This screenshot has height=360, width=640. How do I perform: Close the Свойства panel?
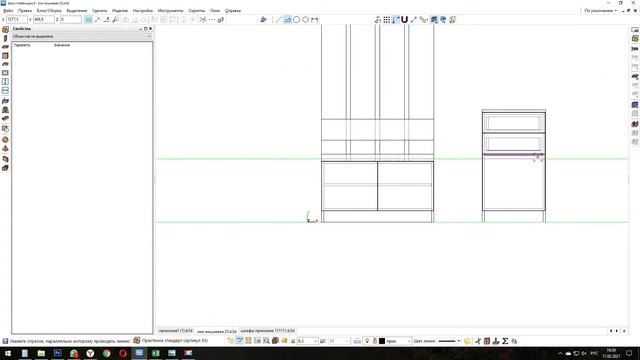[x=151, y=29]
